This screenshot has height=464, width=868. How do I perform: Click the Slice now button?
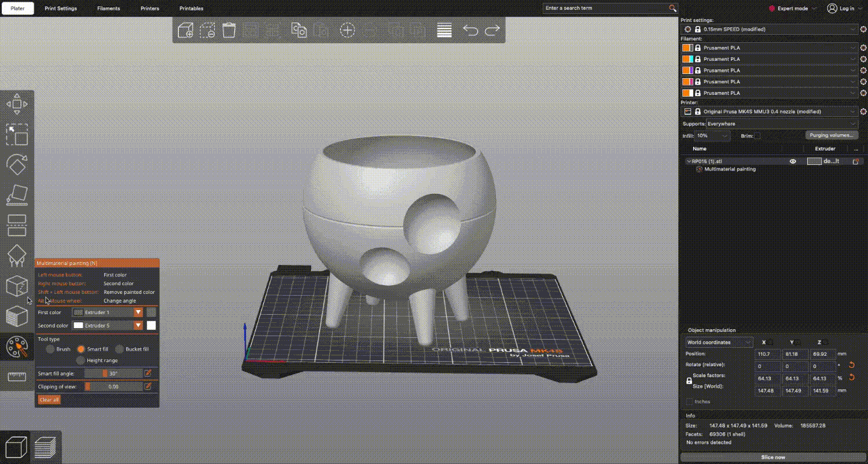tap(773, 456)
